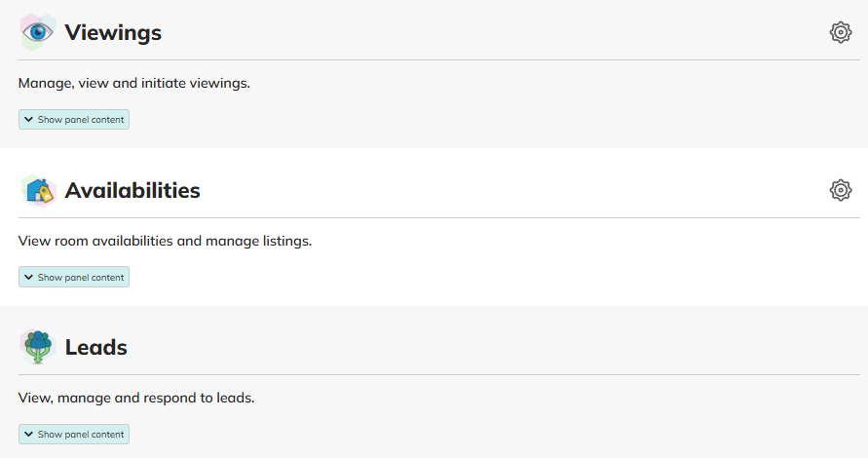
Task: Click the Viewings eye icon
Action: pos(38,32)
